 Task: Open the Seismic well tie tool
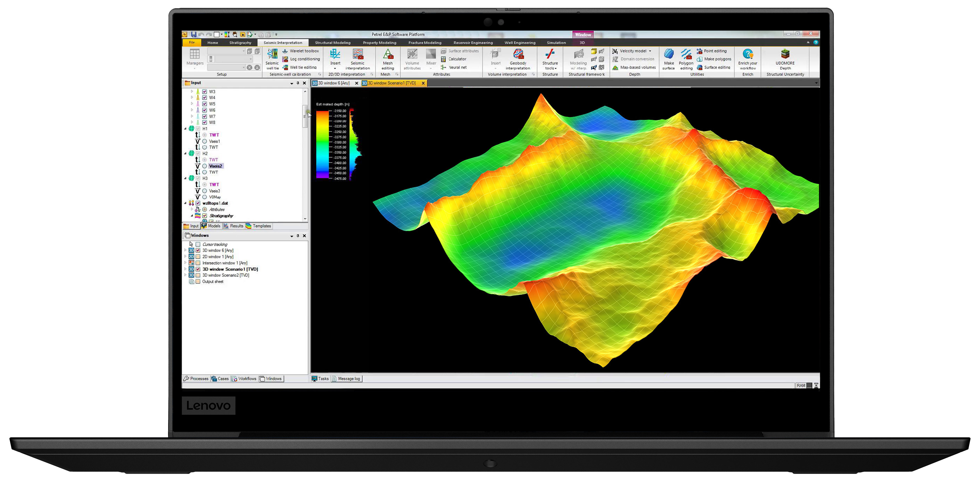point(272,59)
